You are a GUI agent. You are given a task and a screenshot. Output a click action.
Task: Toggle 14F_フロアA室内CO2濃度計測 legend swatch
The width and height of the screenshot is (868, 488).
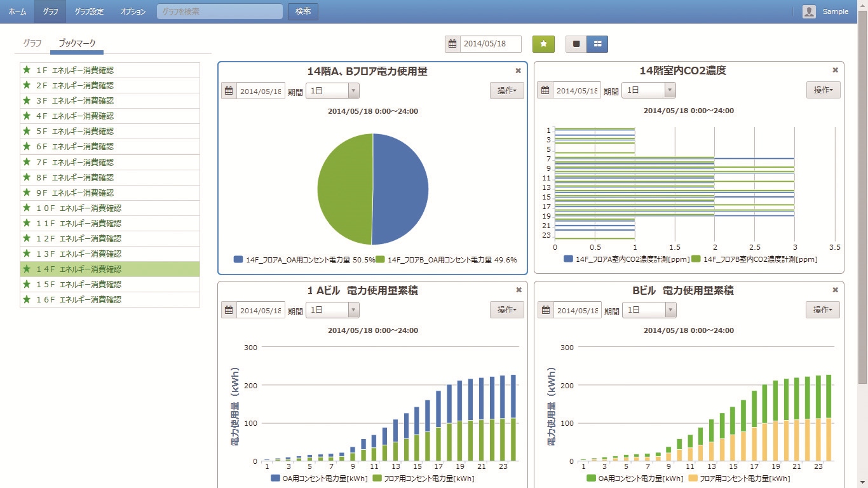click(x=568, y=259)
